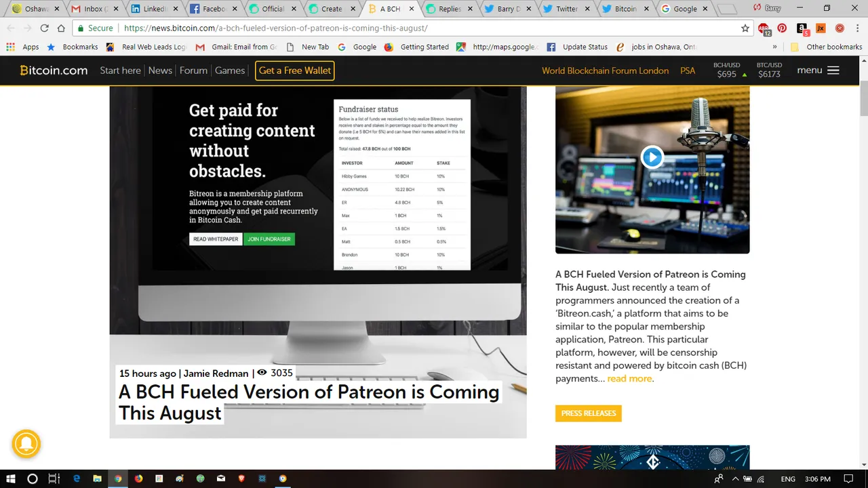Click the PRESS RELEASES button
The image size is (868, 488).
pyautogui.click(x=589, y=413)
